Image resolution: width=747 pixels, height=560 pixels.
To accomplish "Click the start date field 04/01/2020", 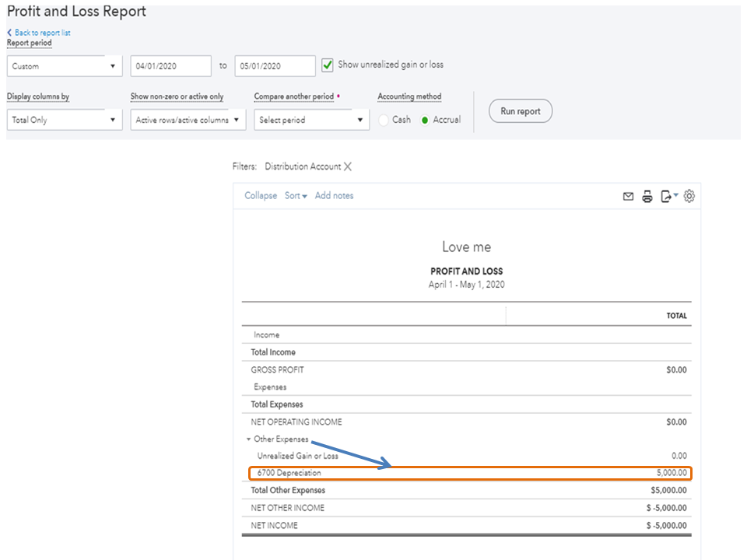I will point(170,66).
